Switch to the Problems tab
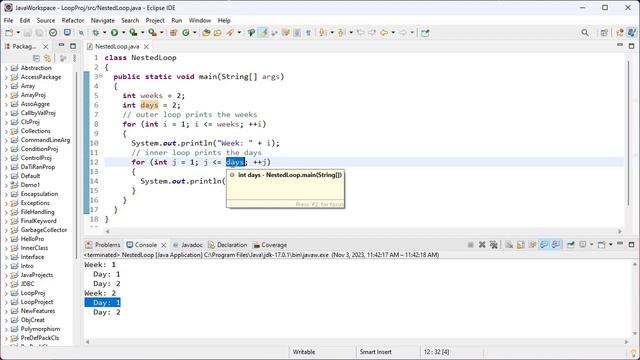The height and width of the screenshot is (360, 640). pyautogui.click(x=103, y=245)
